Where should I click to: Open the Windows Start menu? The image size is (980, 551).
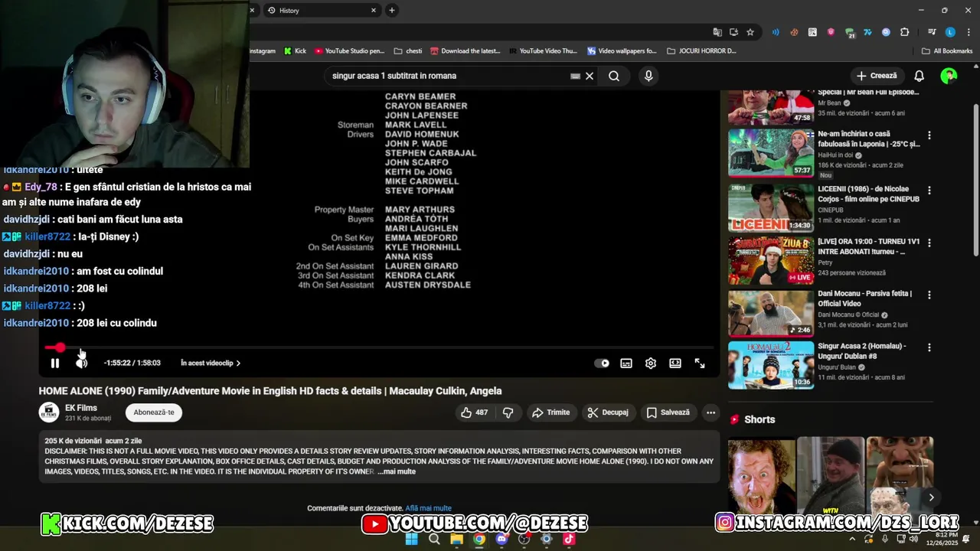click(x=411, y=539)
